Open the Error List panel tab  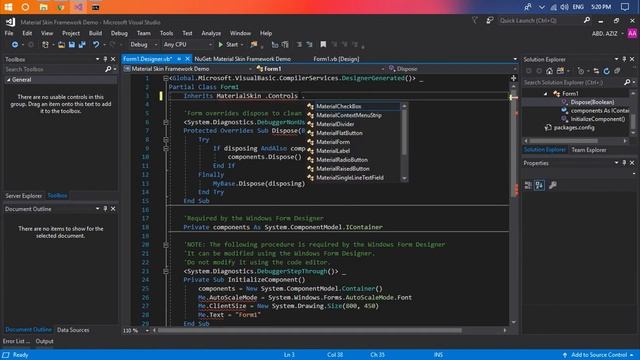coord(16,341)
